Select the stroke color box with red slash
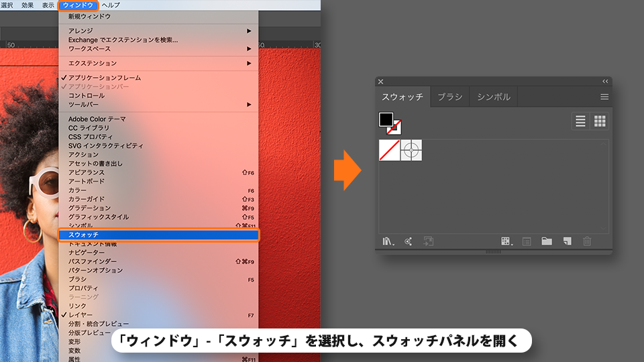This screenshot has width=644, height=362. click(394, 127)
